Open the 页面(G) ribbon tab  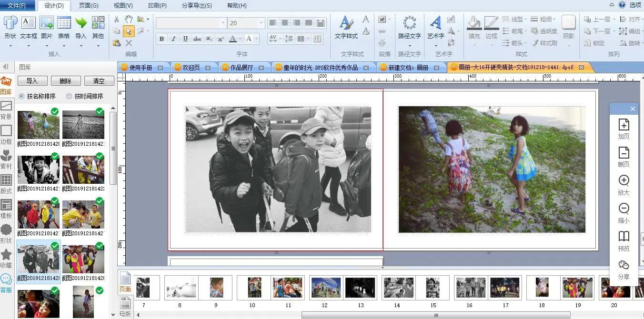(x=89, y=6)
